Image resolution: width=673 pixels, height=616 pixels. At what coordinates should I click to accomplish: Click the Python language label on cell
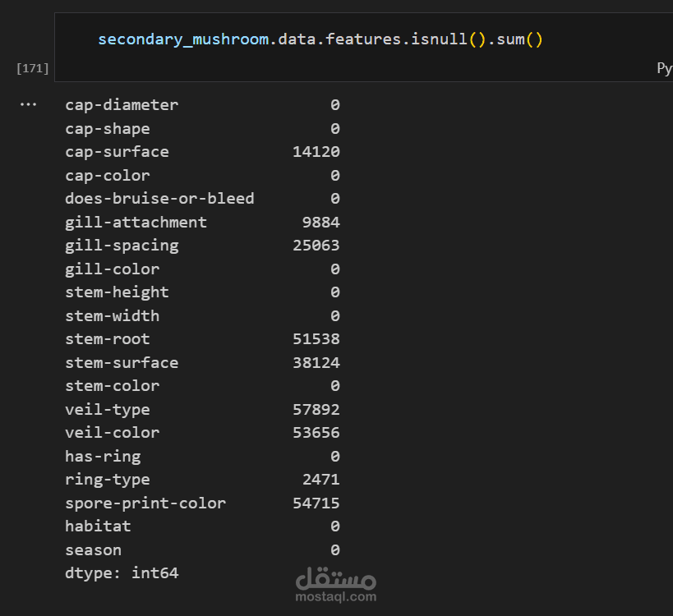pos(665,68)
